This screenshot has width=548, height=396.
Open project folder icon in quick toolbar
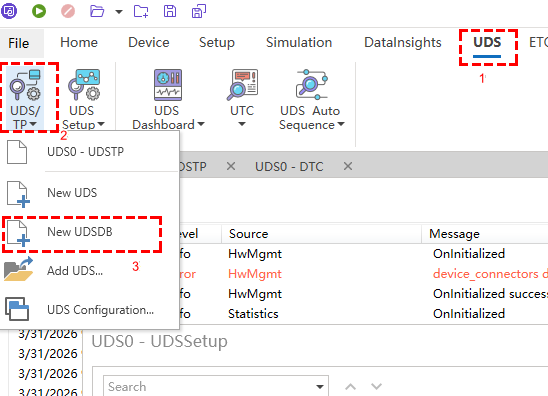(97, 11)
